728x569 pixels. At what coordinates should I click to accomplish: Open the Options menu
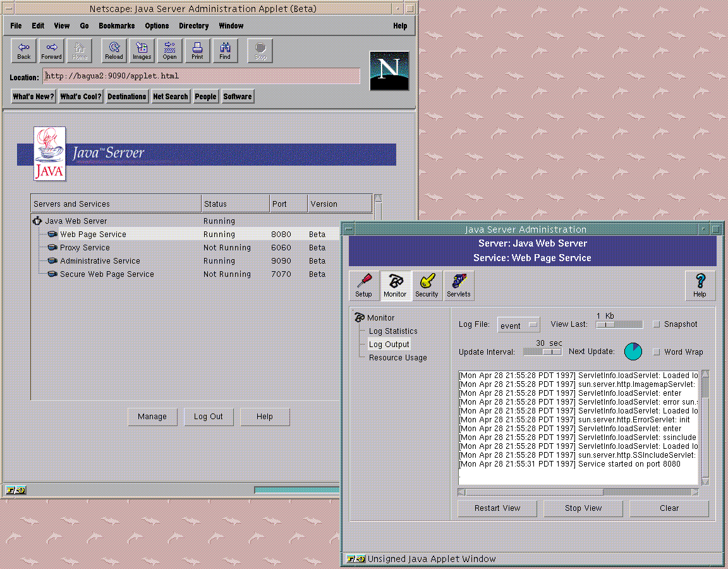click(x=157, y=26)
